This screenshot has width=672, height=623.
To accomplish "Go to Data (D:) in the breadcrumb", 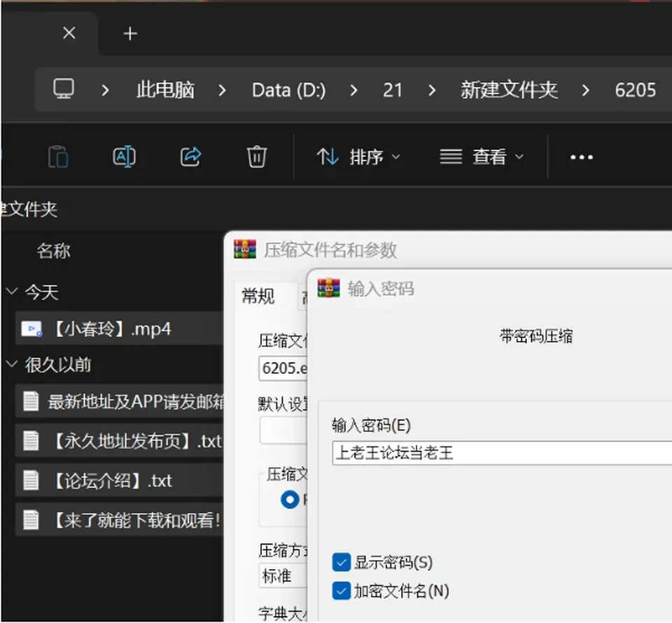I will point(289,90).
